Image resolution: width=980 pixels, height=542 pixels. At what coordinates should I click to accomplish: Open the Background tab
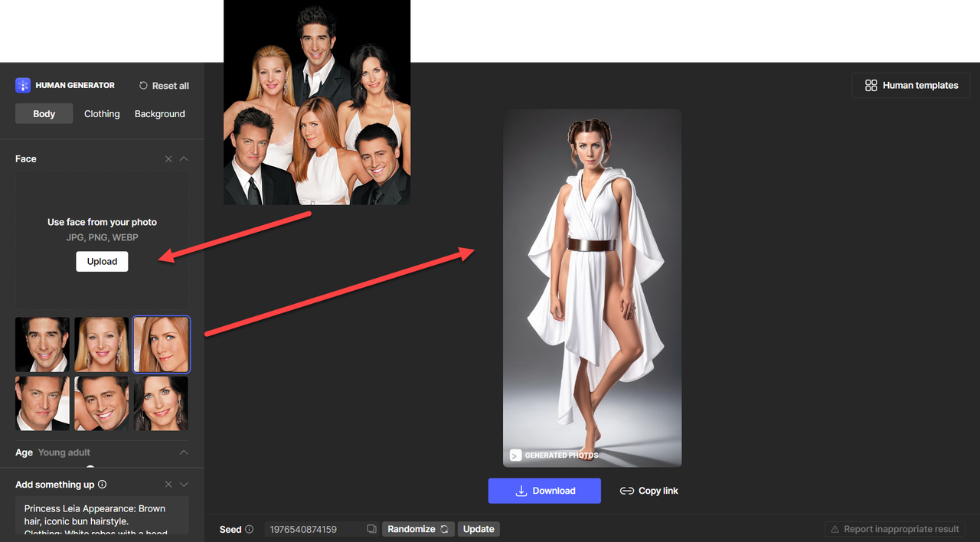tap(160, 113)
